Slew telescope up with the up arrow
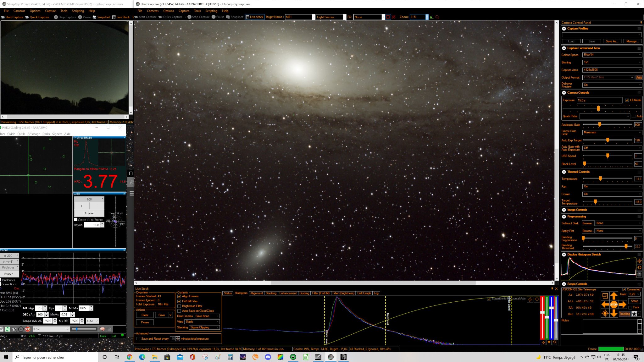644x362 pixels. 613,296
